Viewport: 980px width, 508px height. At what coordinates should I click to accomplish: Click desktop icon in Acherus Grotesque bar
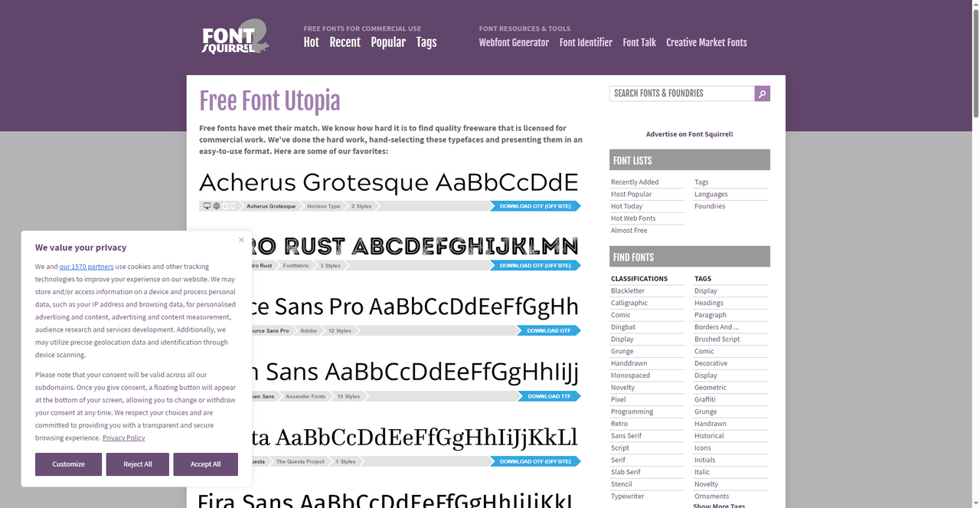tap(207, 206)
